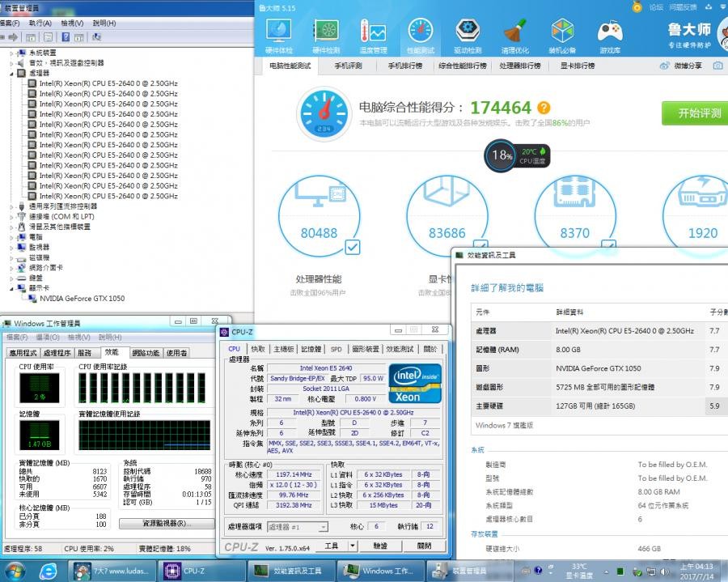Open 驱动检测 driver detection icon
This screenshot has height=582, width=728.
[468, 36]
